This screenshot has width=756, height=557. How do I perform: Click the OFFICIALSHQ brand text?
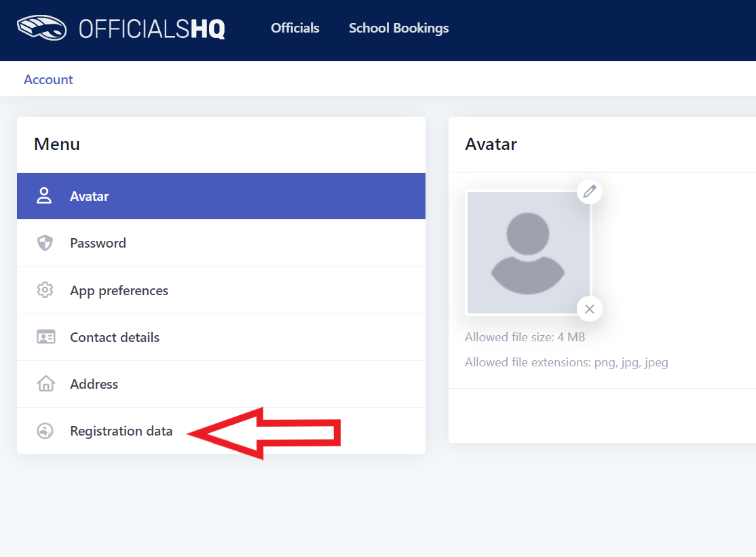152,29
